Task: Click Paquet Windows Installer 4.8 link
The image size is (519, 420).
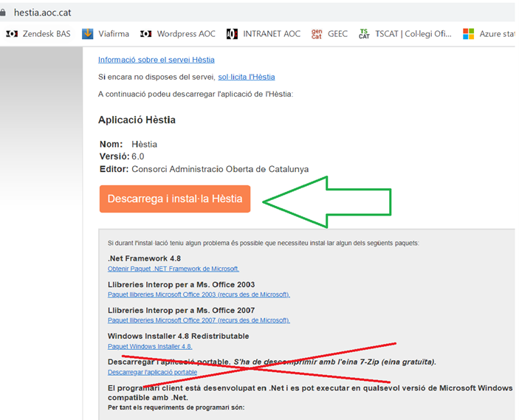Action: tap(150, 346)
